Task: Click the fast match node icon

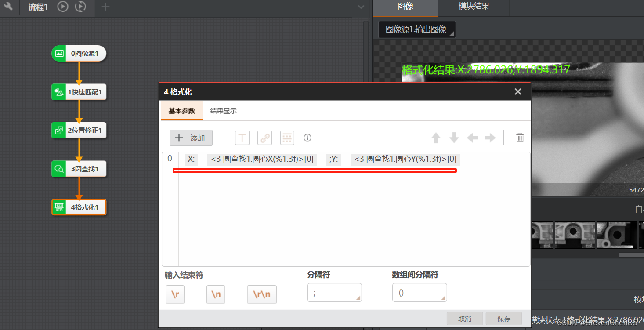Action: click(x=59, y=92)
